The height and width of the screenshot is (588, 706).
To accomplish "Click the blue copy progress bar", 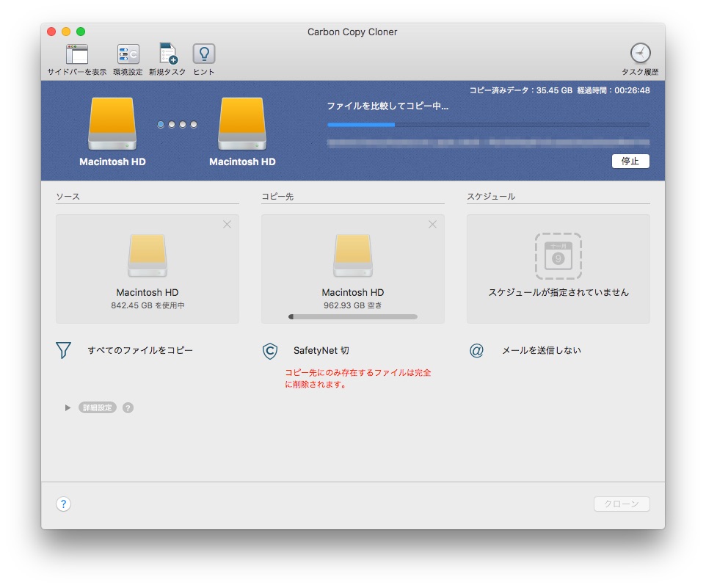I will 488,125.
